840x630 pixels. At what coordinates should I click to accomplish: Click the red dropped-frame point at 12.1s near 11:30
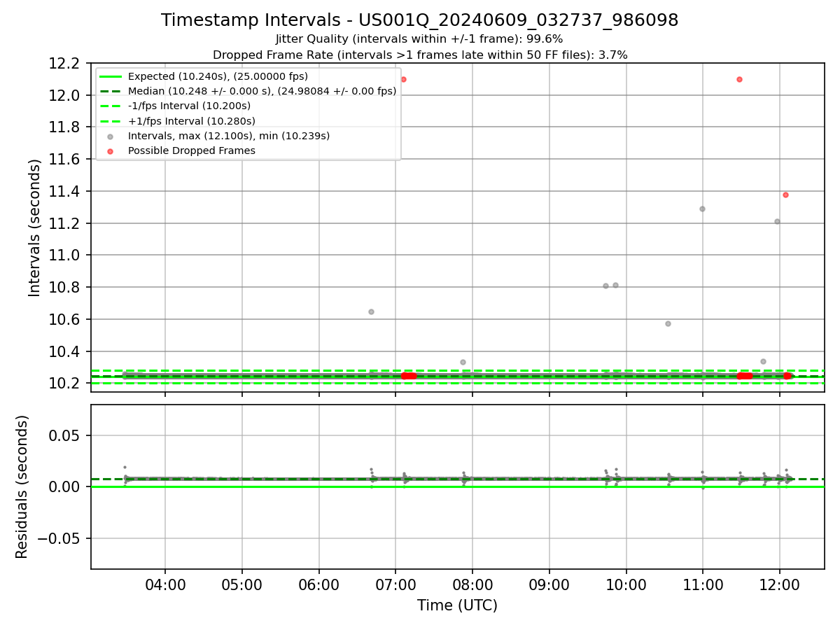pyautogui.click(x=739, y=79)
